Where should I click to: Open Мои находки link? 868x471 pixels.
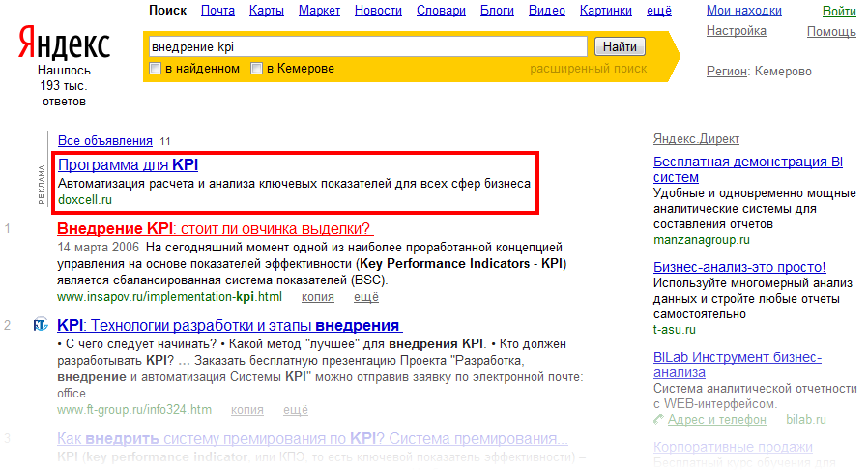744,10
